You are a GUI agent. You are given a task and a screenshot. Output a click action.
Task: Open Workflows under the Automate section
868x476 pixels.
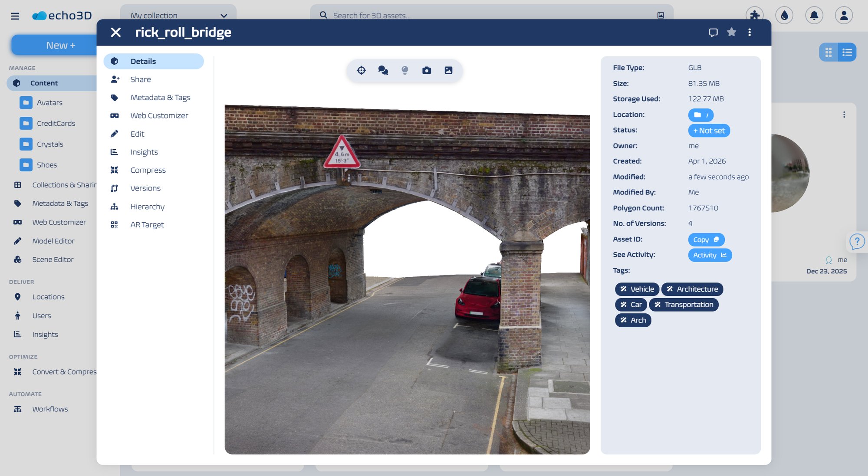tap(50, 409)
